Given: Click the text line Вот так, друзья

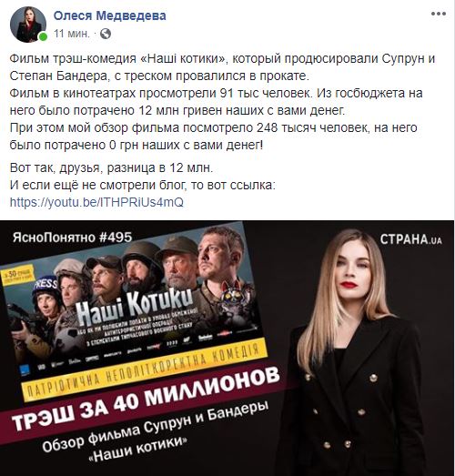Looking at the screenshot, I should (x=111, y=167).
